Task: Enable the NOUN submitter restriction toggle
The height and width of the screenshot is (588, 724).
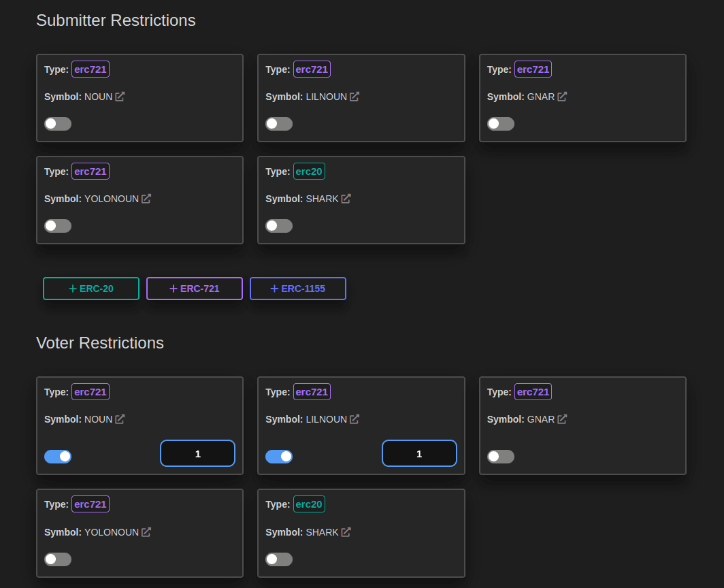Action: (58, 124)
